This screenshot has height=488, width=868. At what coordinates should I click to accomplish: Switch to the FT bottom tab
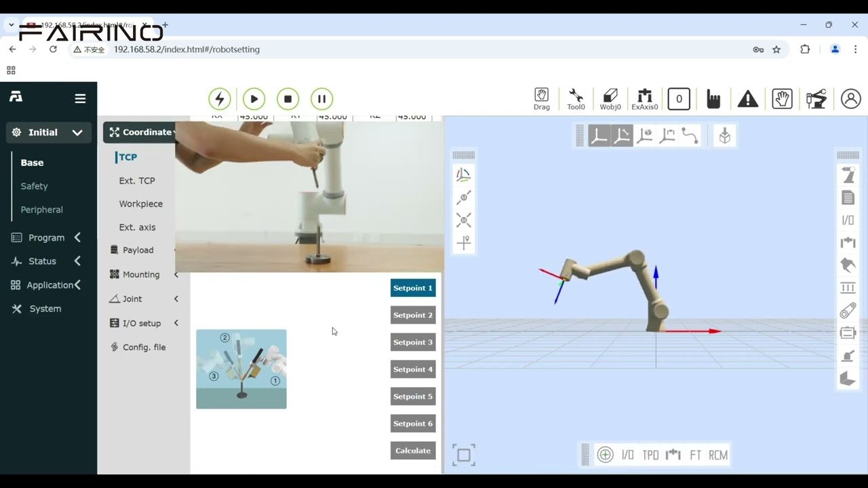(x=695, y=455)
